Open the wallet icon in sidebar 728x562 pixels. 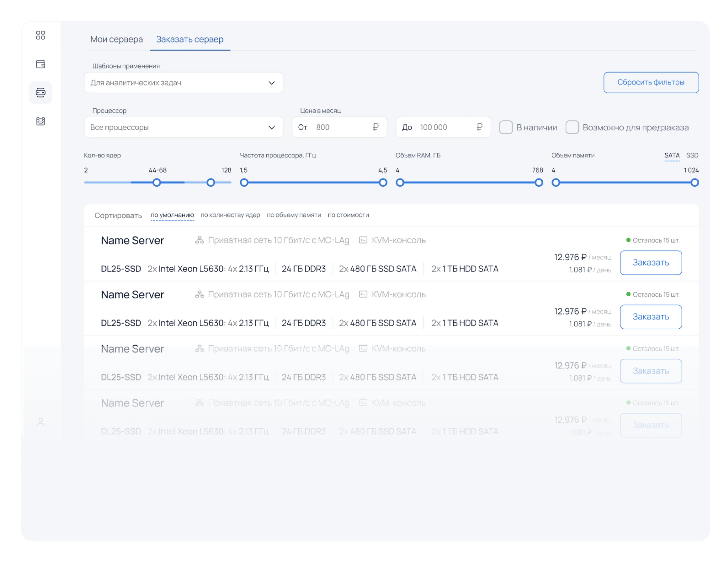click(x=40, y=64)
